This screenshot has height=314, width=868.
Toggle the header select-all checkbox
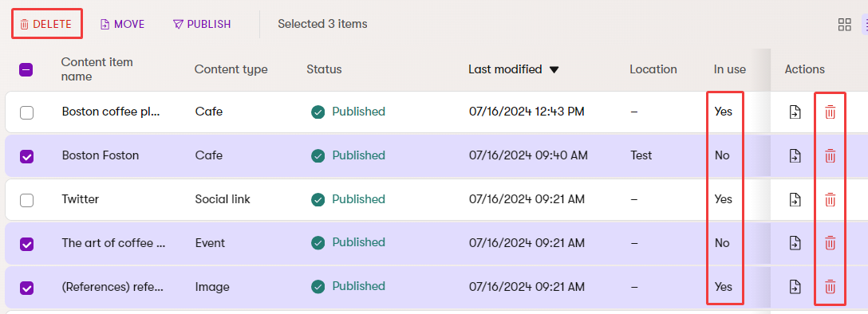[x=26, y=69]
